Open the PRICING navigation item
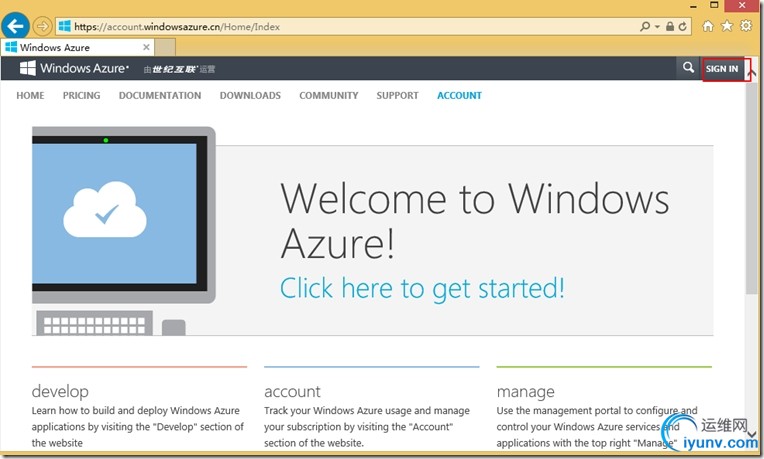Screen dimensions: 764x459 click(81, 96)
